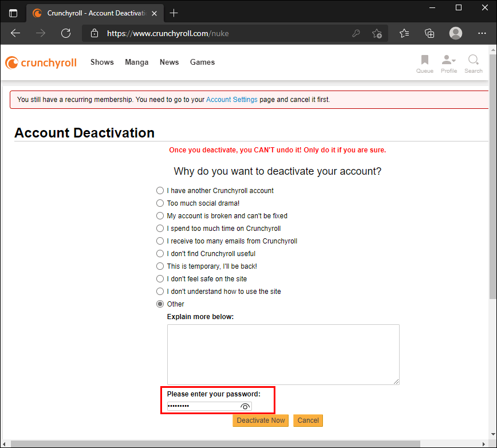Select 'I have another Crunchyroll account' option

(160, 191)
